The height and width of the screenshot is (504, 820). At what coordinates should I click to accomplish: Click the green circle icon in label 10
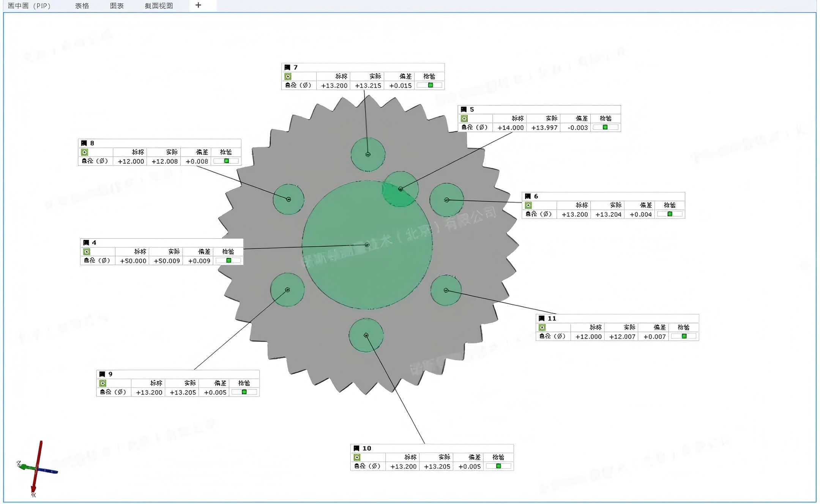(357, 457)
